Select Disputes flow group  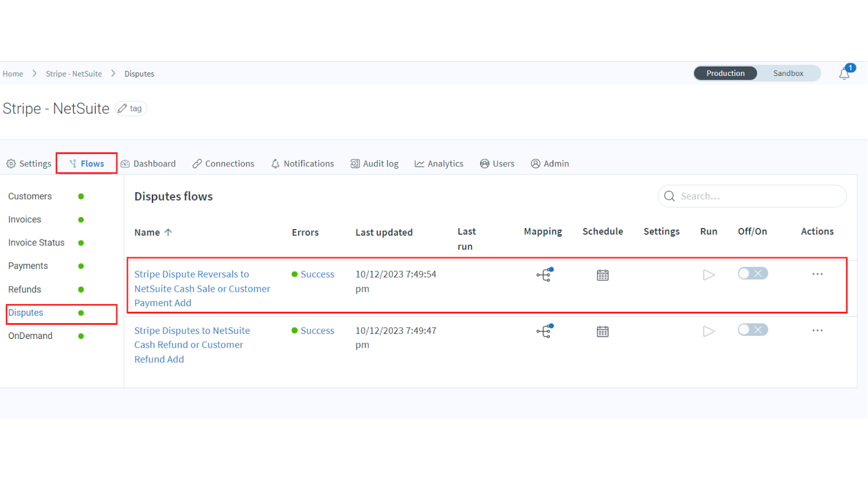[25, 313]
